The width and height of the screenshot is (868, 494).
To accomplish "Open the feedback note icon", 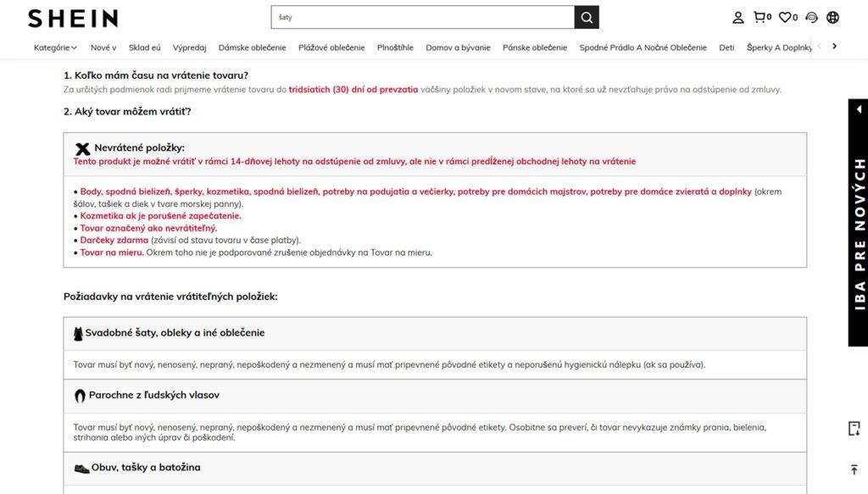I will (854, 428).
